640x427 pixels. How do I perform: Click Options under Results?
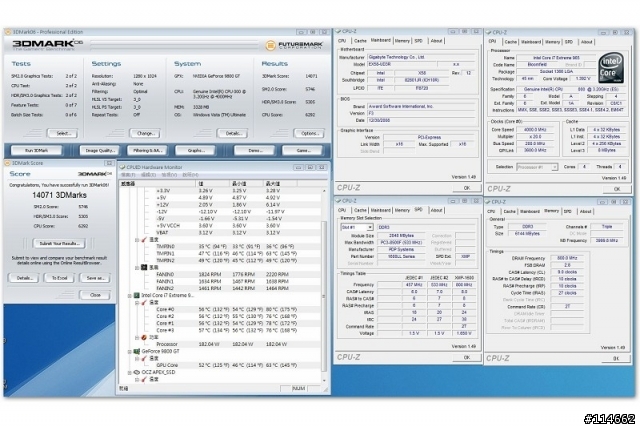[x=309, y=133]
